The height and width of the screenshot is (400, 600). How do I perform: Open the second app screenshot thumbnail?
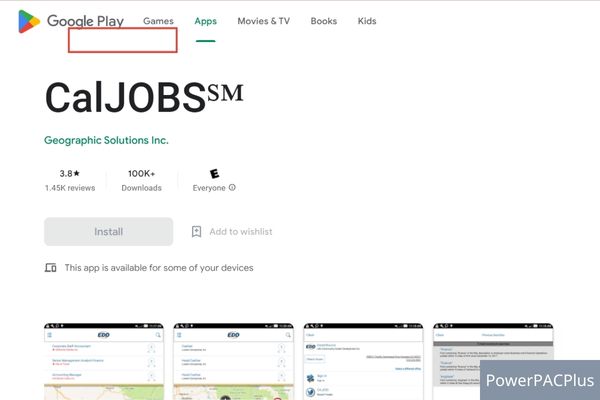point(233,362)
